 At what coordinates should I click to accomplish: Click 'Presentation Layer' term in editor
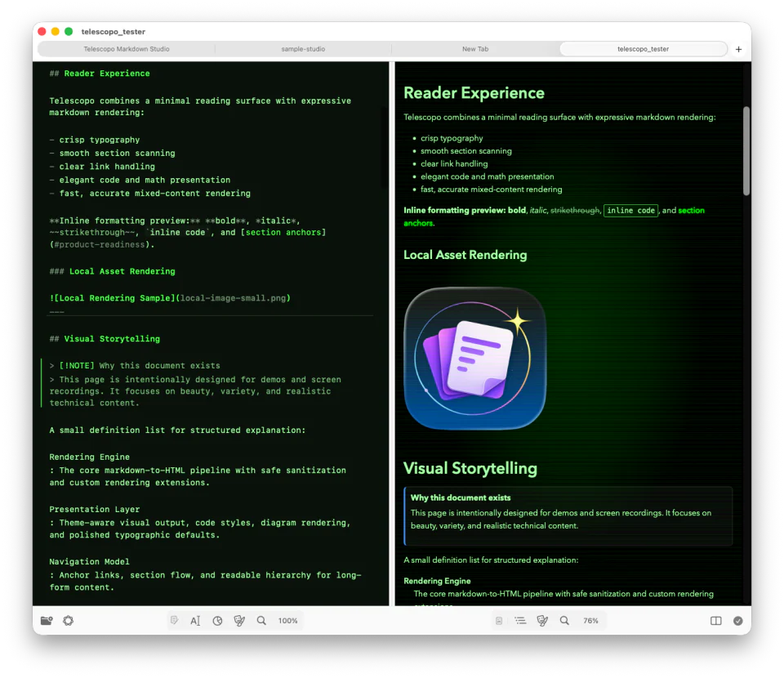pos(94,510)
